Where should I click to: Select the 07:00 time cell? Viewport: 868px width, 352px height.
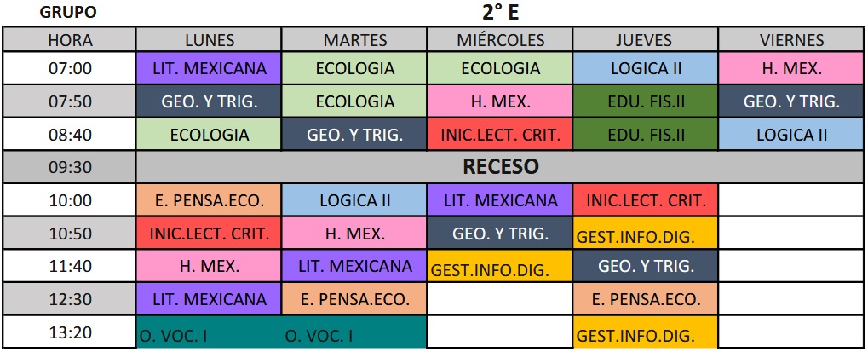pos(70,68)
